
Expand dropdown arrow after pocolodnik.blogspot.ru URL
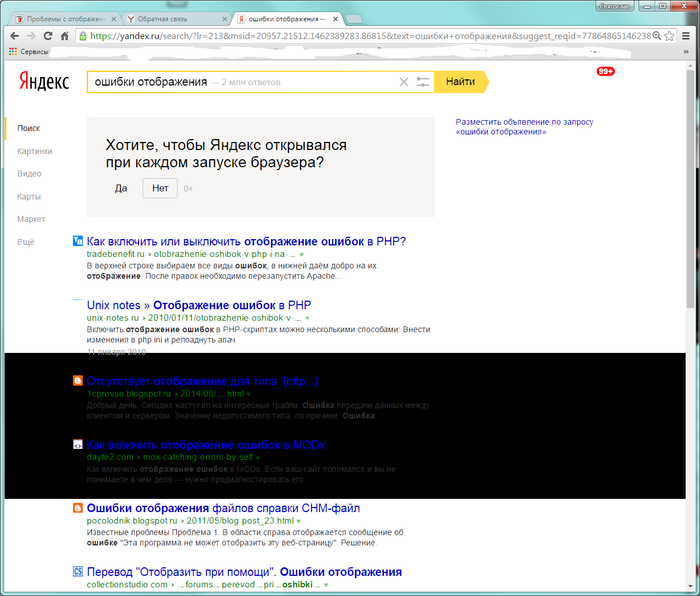[x=298, y=521]
